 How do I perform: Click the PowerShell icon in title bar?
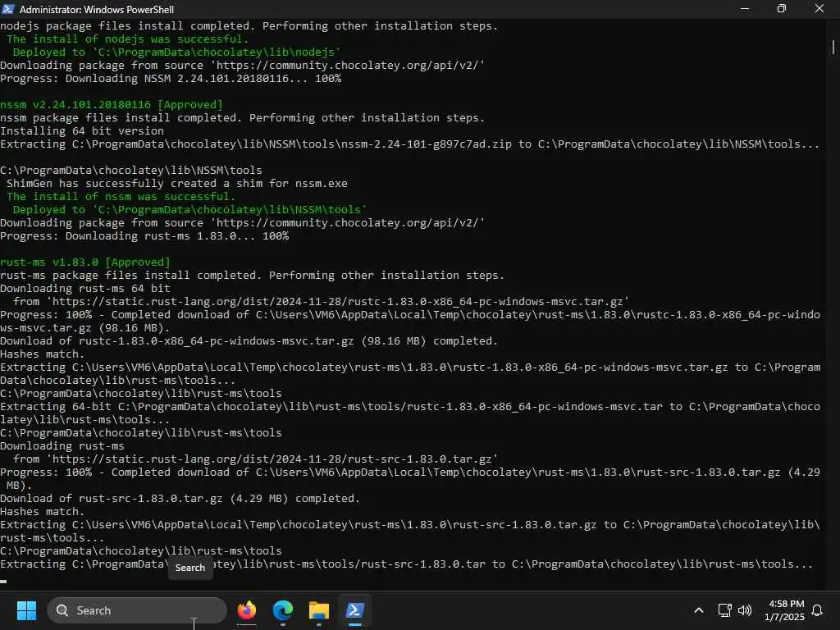point(8,9)
